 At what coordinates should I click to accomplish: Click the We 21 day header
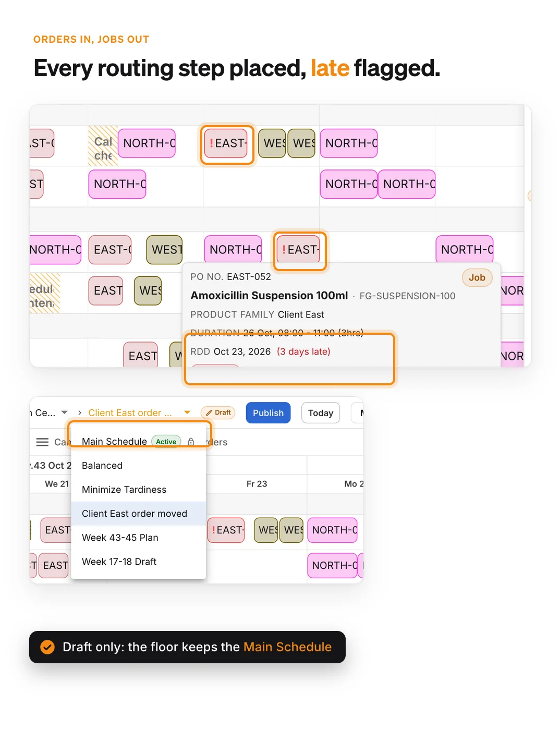click(x=57, y=484)
